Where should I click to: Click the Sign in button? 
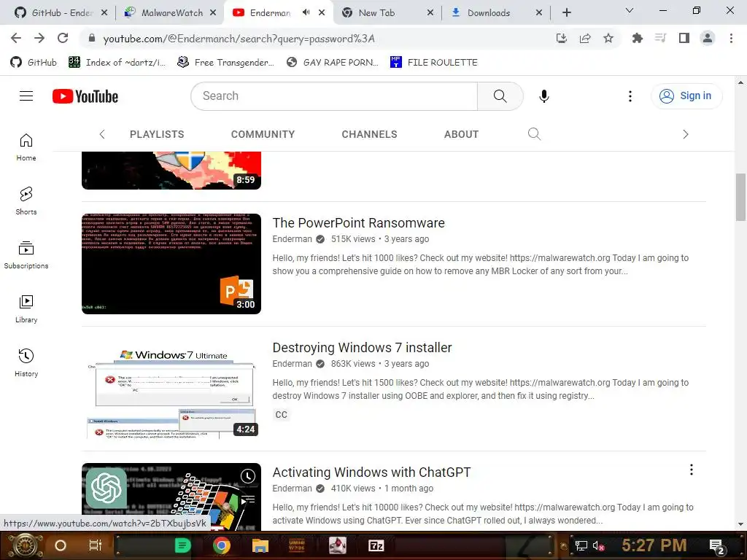click(x=686, y=96)
